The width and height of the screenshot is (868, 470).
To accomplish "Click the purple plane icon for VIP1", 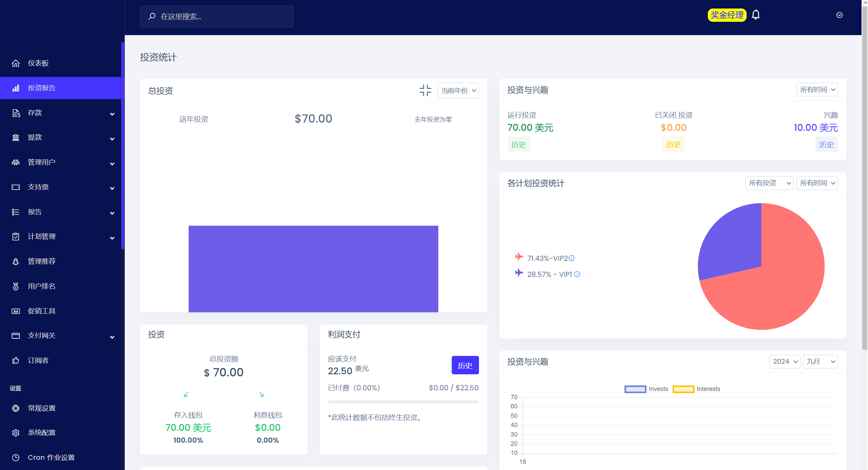I will point(519,273).
